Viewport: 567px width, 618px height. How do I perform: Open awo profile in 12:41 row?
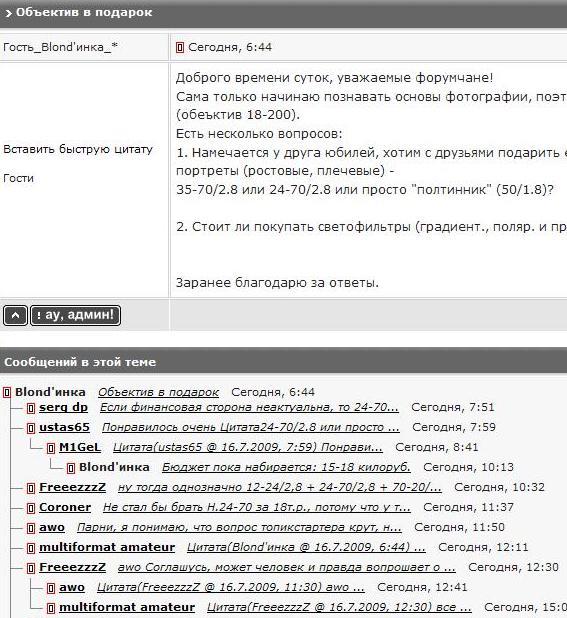point(72,587)
